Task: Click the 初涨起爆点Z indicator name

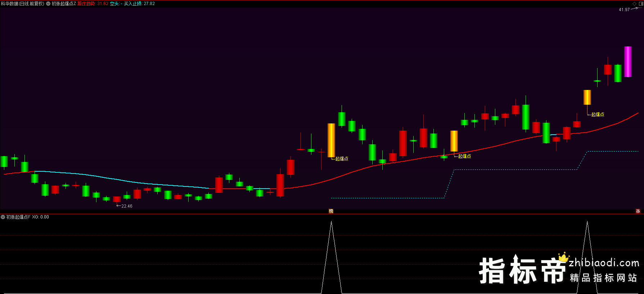Action: (64, 4)
